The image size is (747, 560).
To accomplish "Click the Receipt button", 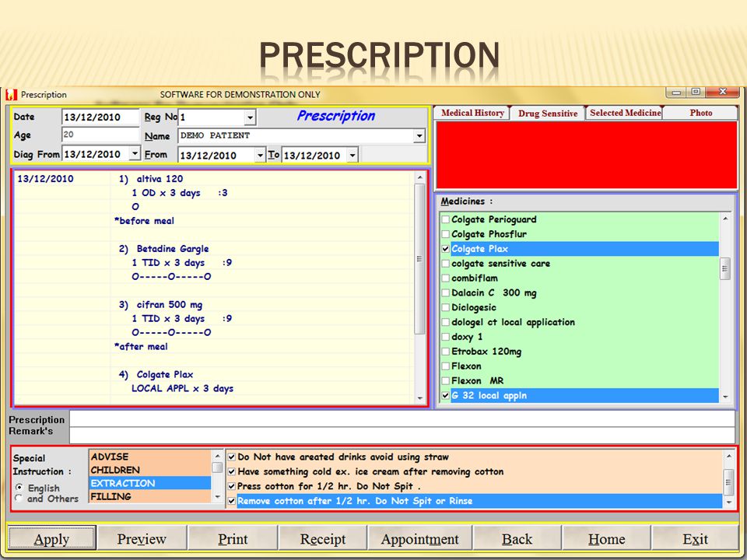I will pos(322,538).
